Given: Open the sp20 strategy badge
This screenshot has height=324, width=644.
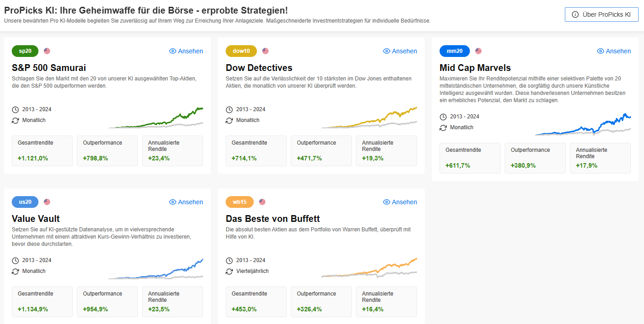Looking at the screenshot, I should tap(25, 51).
